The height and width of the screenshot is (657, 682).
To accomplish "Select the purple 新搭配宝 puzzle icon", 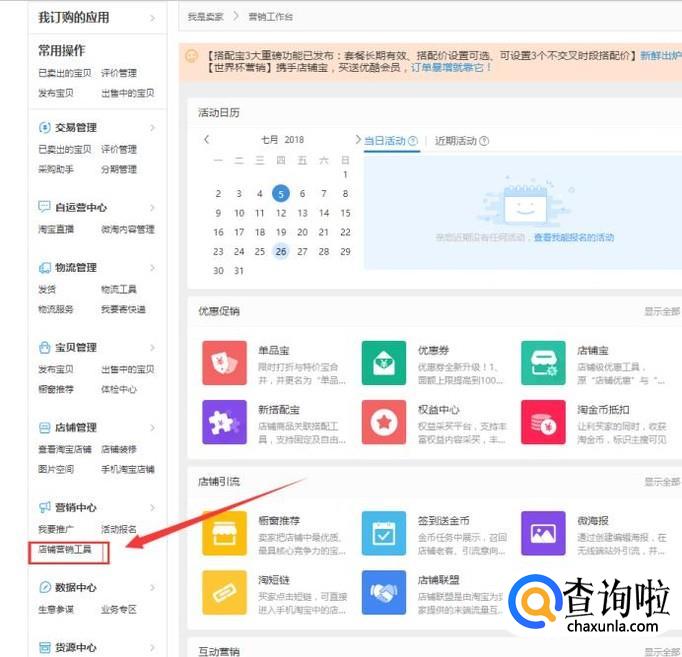I will 224,422.
